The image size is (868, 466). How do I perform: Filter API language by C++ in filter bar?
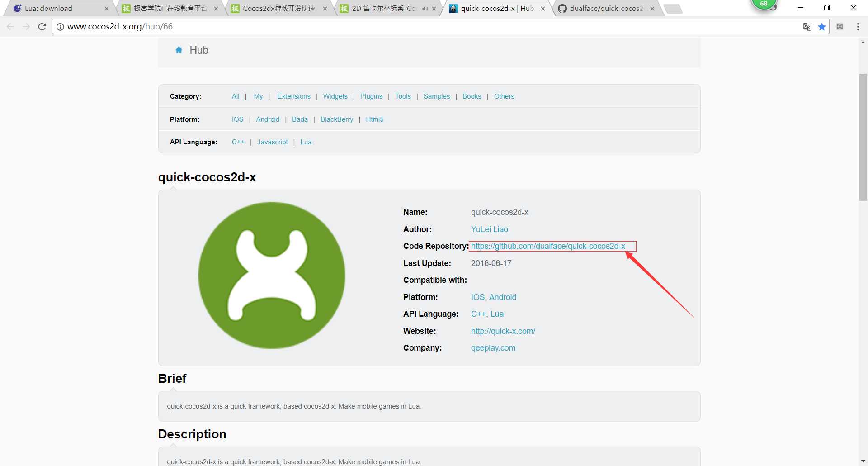(x=238, y=142)
